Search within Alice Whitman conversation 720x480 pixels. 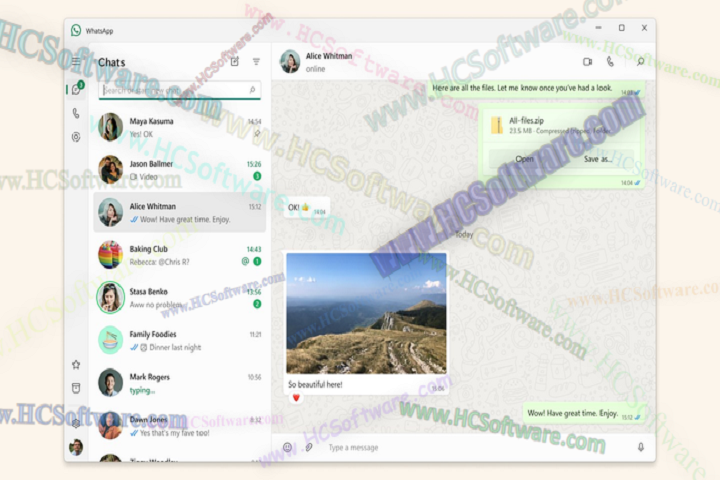pos(640,62)
